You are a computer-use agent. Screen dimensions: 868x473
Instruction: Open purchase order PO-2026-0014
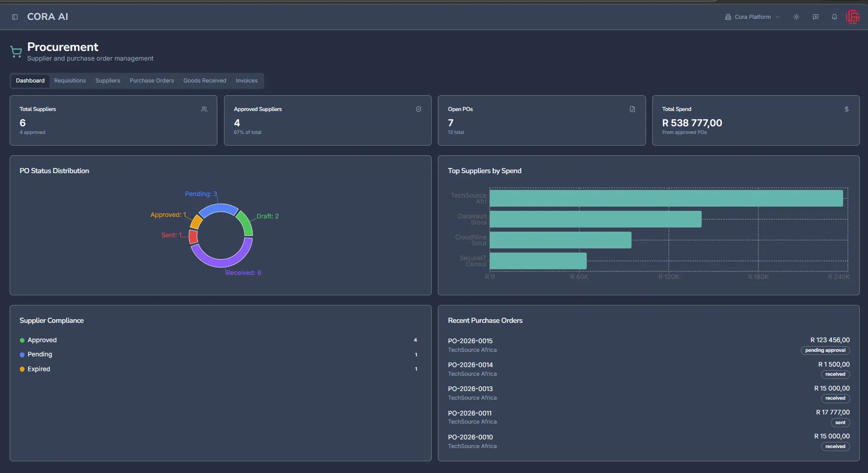[x=470, y=365]
